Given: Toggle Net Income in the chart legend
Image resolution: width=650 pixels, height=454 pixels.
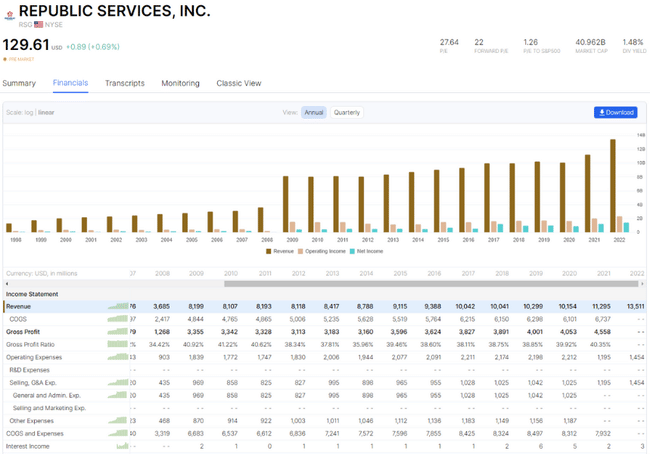Looking at the screenshot, I should point(381,251).
